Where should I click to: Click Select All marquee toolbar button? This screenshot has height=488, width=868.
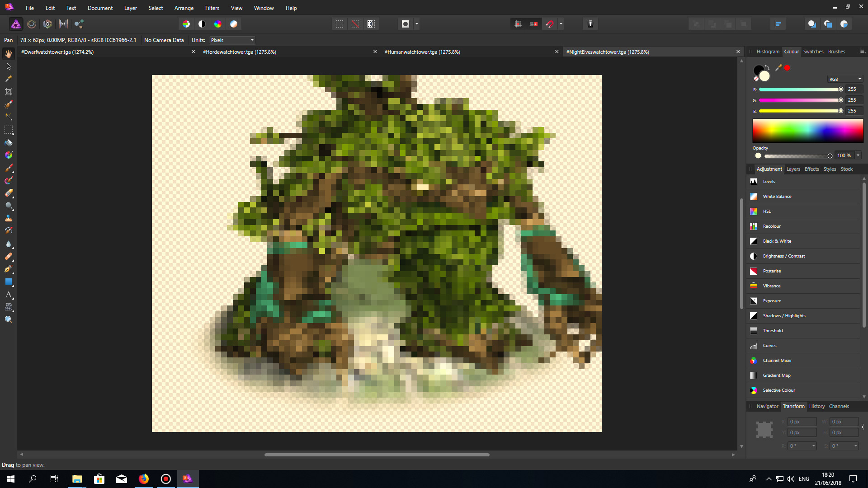340,24
